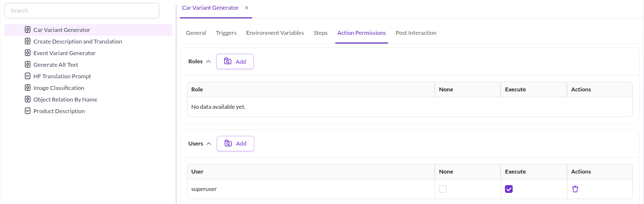The width and height of the screenshot is (644, 204).
Task: Click the Role column header
Action: pos(311,89)
